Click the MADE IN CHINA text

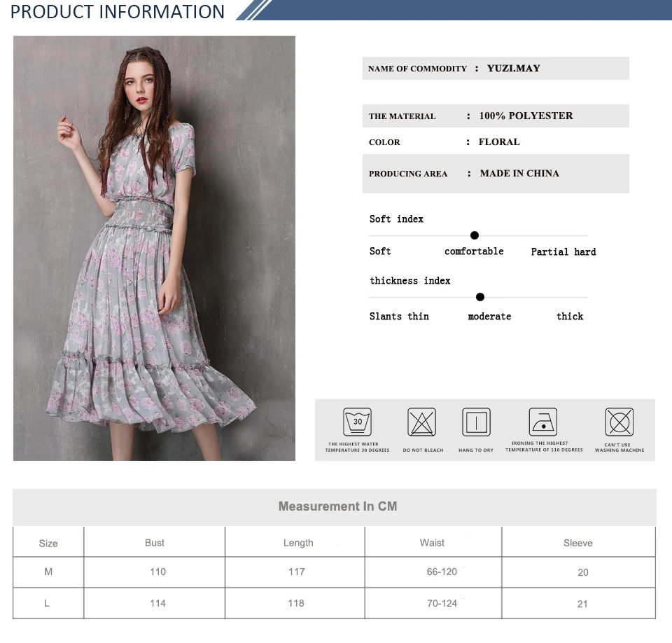point(519,173)
